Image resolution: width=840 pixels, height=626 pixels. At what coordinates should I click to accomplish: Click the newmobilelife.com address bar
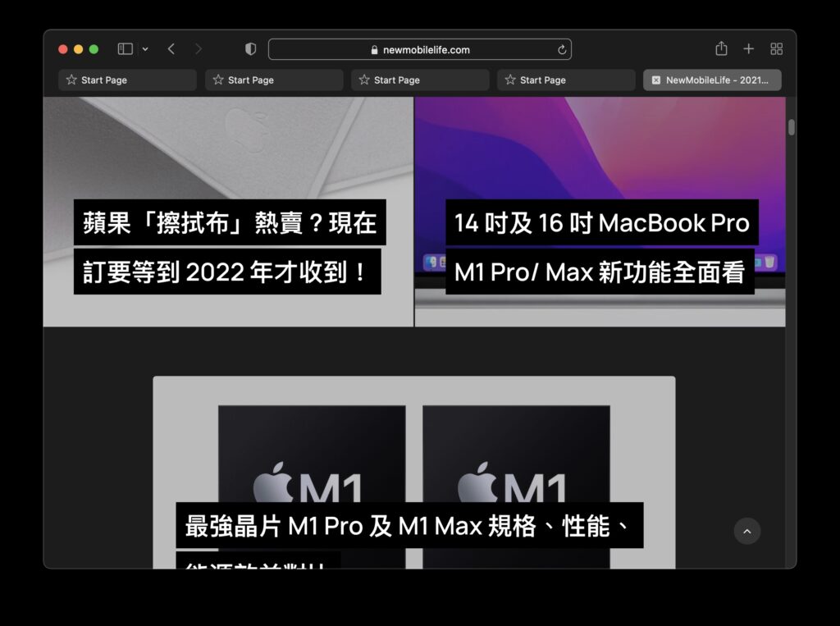[x=420, y=49]
